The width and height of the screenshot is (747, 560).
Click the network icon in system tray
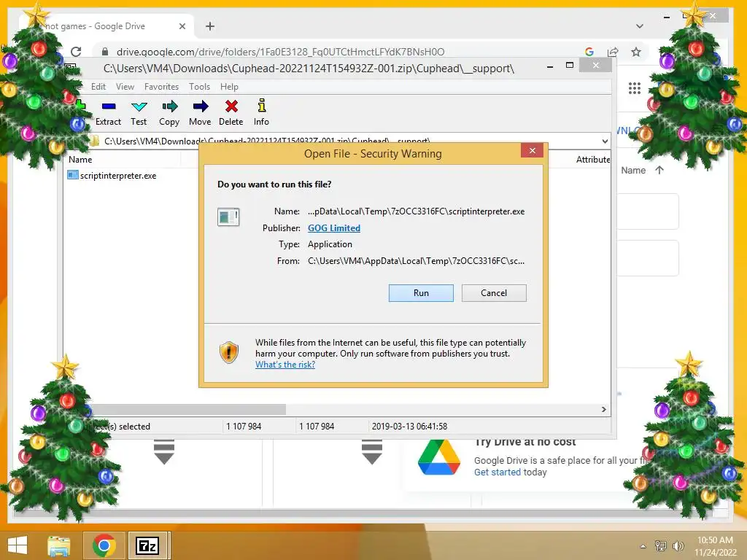click(661, 545)
